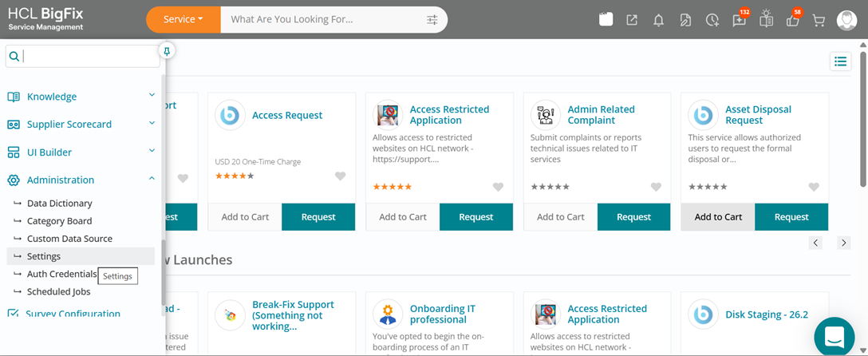This screenshot has height=356, width=868.
Task: Favorite the Access Request service heart
Action: (341, 176)
